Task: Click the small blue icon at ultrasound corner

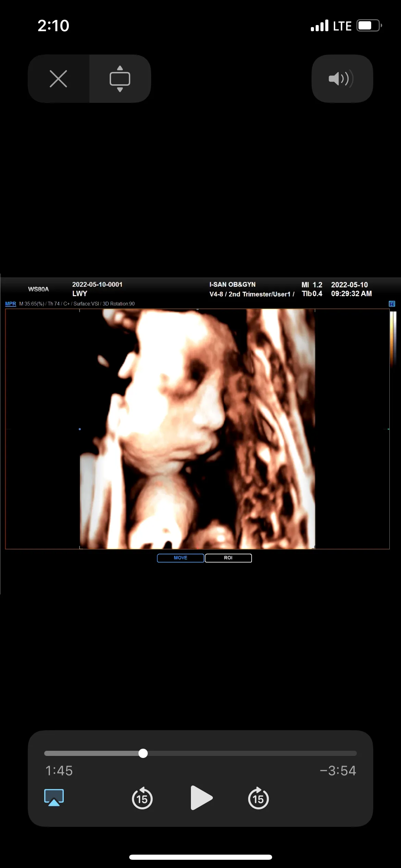Action: click(392, 303)
